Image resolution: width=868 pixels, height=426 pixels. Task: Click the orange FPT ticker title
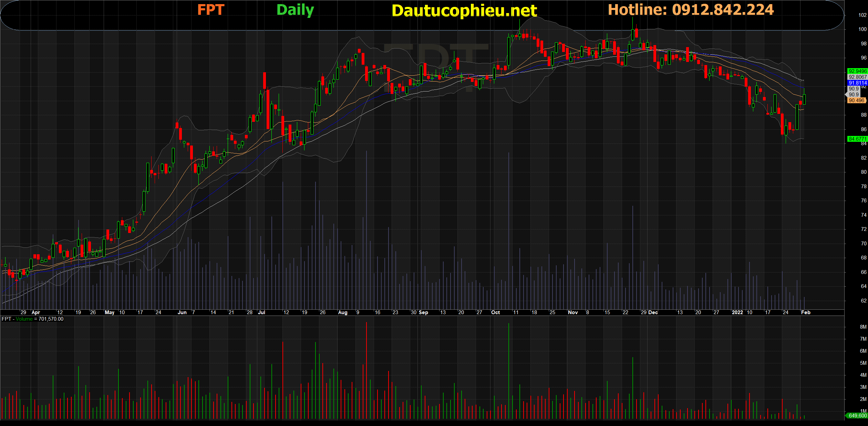tap(210, 10)
